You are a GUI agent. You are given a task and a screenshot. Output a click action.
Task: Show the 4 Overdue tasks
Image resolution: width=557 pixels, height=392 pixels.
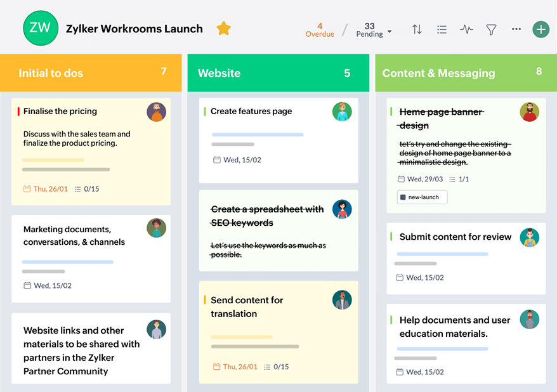320,30
